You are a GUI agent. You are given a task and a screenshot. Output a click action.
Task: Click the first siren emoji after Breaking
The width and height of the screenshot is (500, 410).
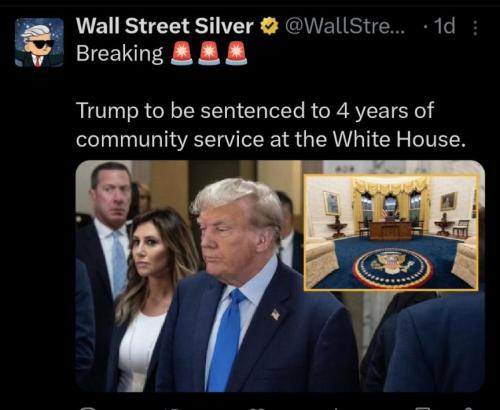(182, 53)
